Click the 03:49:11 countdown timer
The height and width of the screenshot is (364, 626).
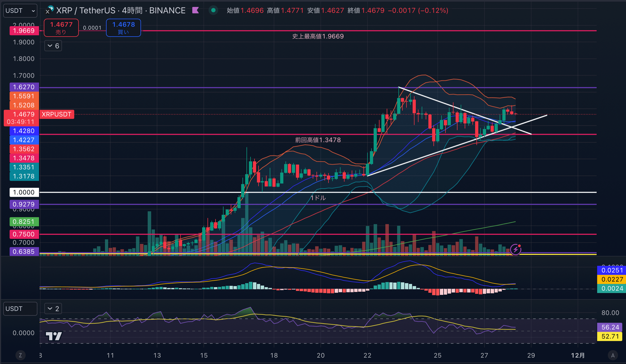[x=21, y=122]
